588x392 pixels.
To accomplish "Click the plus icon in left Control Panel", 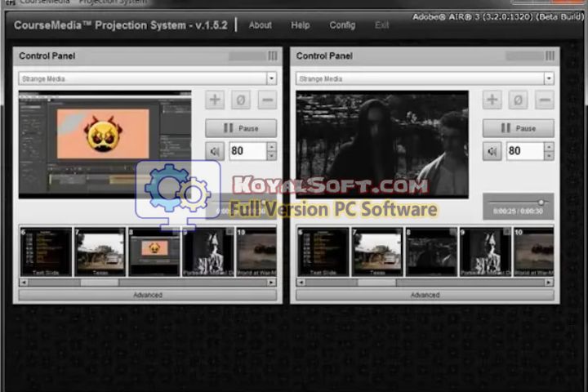I will pos(215,100).
